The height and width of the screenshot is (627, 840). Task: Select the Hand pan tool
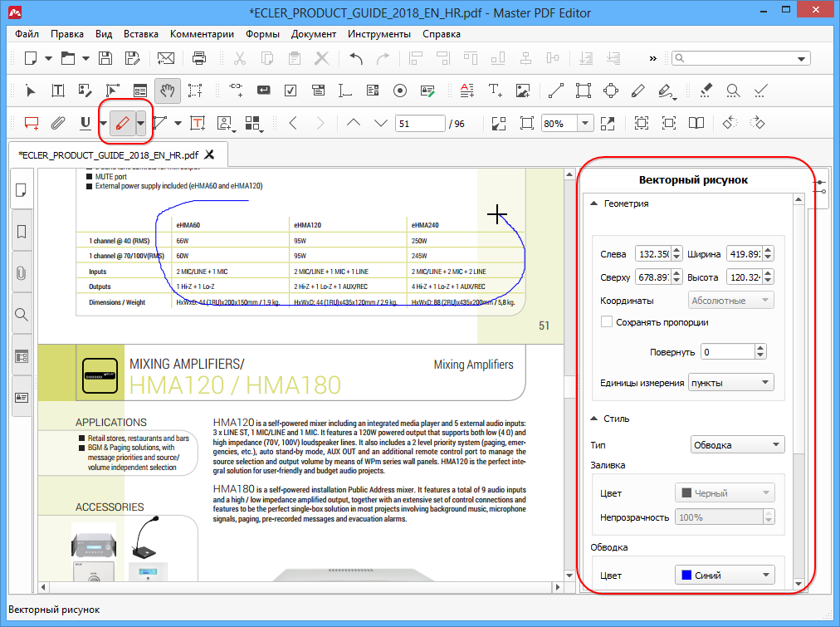click(168, 91)
